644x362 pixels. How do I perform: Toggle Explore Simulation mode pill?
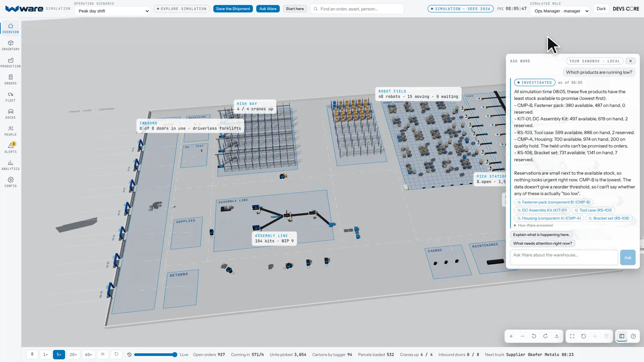(182, 9)
